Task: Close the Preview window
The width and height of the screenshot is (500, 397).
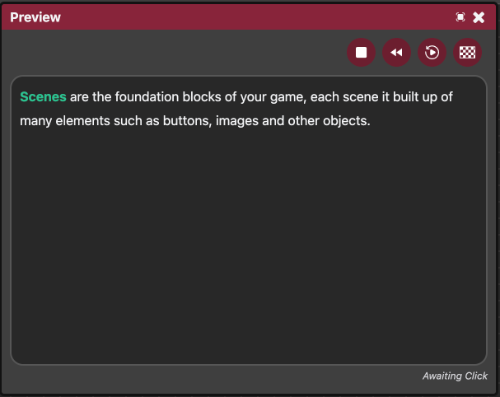Action: click(479, 17)
